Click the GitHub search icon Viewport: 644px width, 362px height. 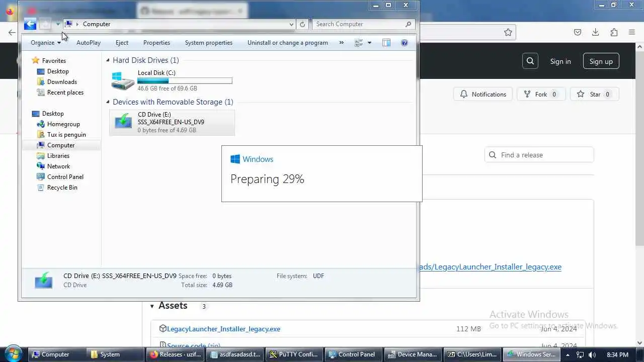click(x=530, y=61)
